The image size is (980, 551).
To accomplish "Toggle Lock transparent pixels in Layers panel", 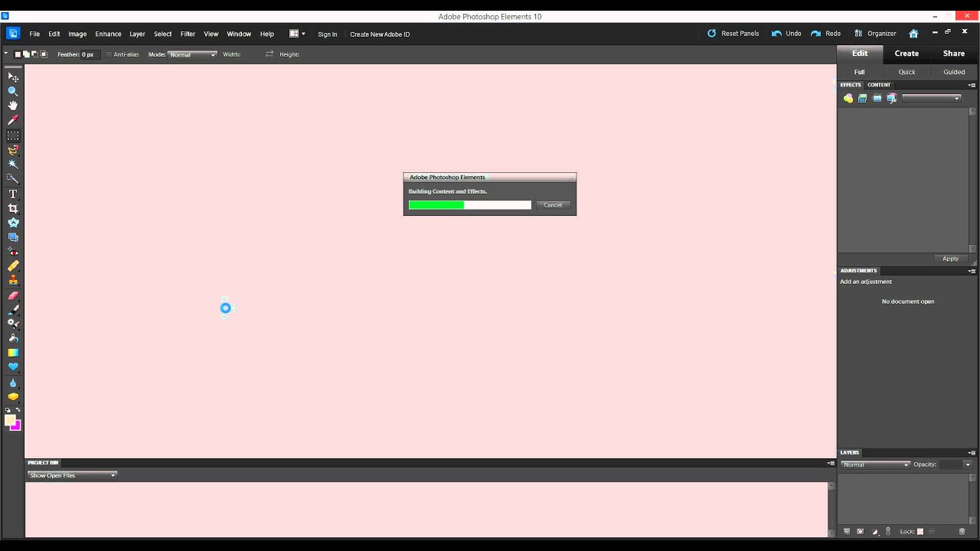I will tap(920, 531).
